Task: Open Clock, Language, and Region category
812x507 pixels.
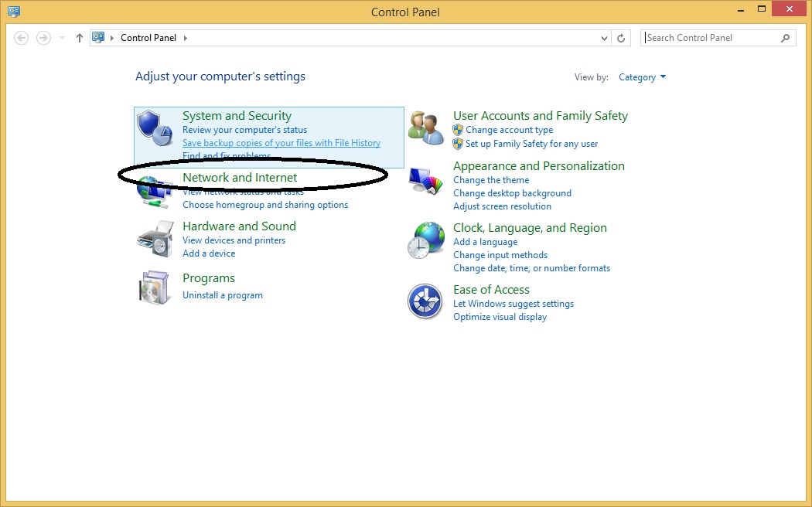Action: pyautogui.click(x=531, y=228)
